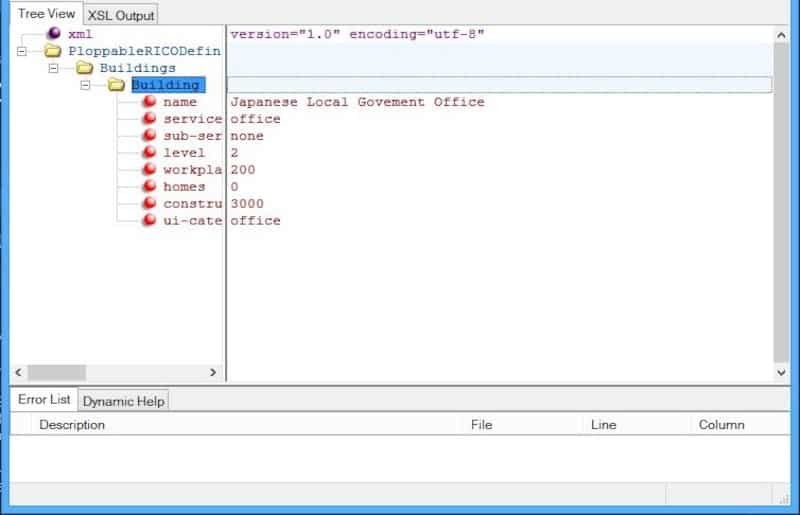This screenshot has width=800, height=515.
Task: Switch to the XSL Output tab
Action: [x=120, y=15]
